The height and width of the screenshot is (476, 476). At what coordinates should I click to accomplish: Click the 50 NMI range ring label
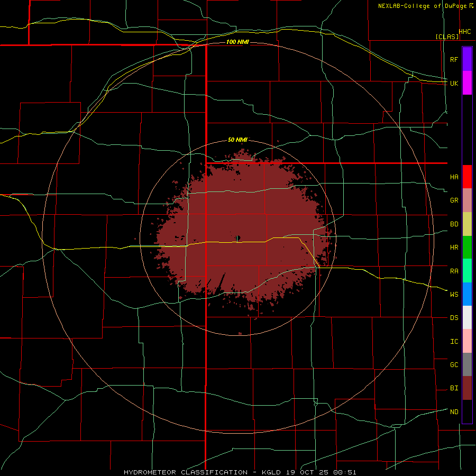click(x=237, y=140)
